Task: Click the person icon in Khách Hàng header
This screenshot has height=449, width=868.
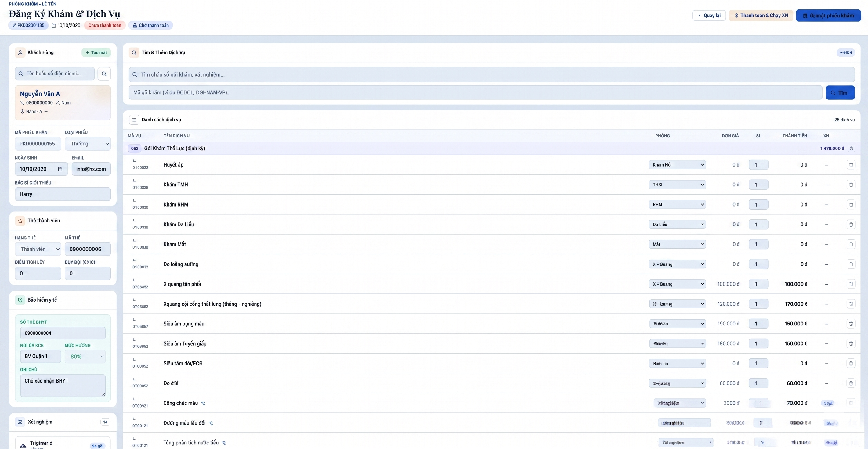Action: click(20, 52)
